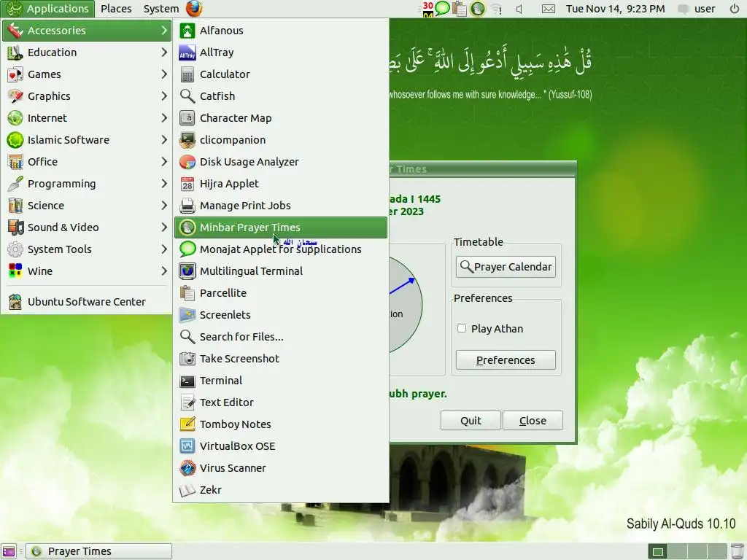Click the mail envelope icon in panel

(x=549, y=9)
